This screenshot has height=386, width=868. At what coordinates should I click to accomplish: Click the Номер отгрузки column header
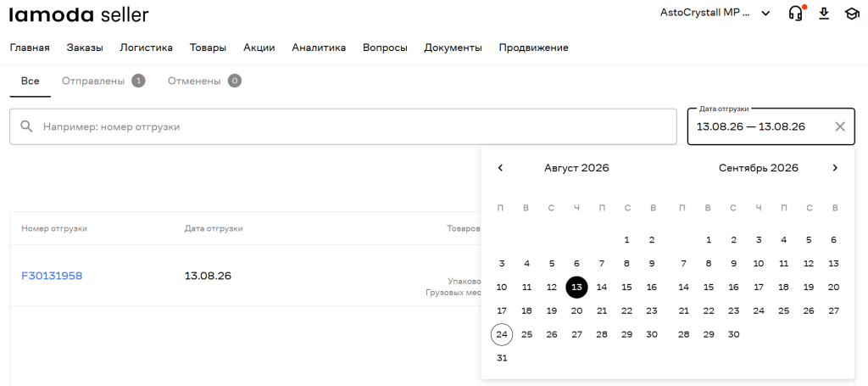(x=54, y=228)
